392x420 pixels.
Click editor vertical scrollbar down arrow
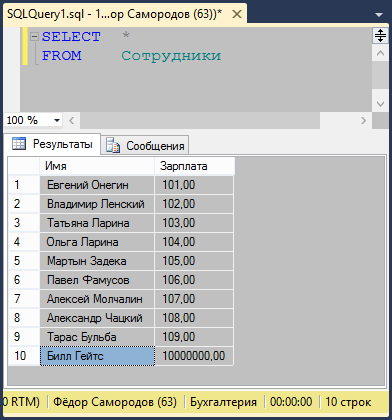380,104
